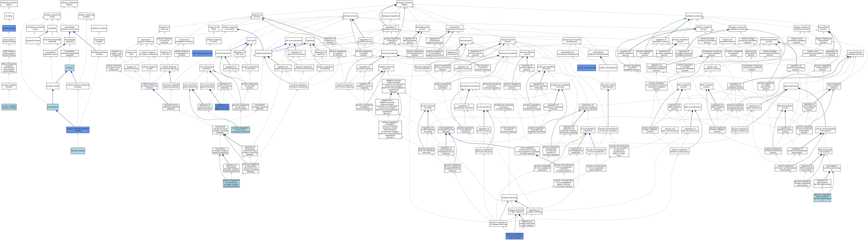Screen dimensions: 868x240
Task: Click the 'signal transduction' node
Action: coord(263,53)
